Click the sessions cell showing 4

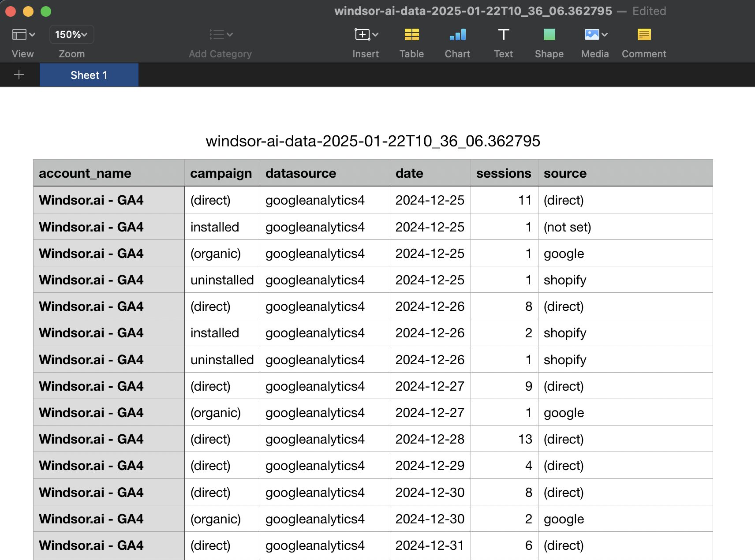[x=505, y=466]
